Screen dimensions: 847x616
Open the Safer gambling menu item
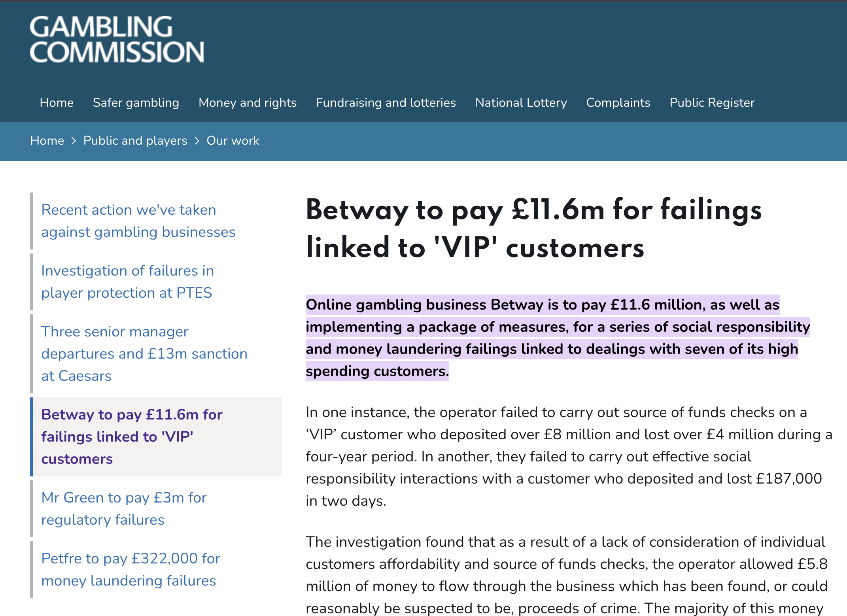pyautogui.click(x=136, y=102)
